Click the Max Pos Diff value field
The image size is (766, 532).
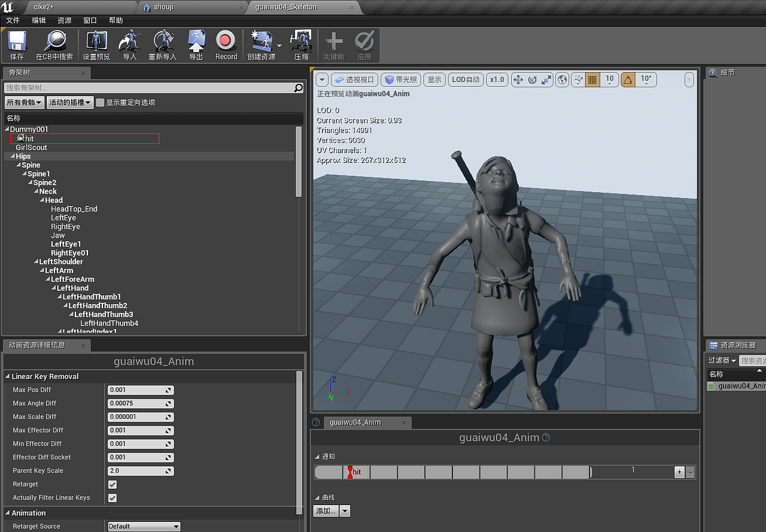141,390
